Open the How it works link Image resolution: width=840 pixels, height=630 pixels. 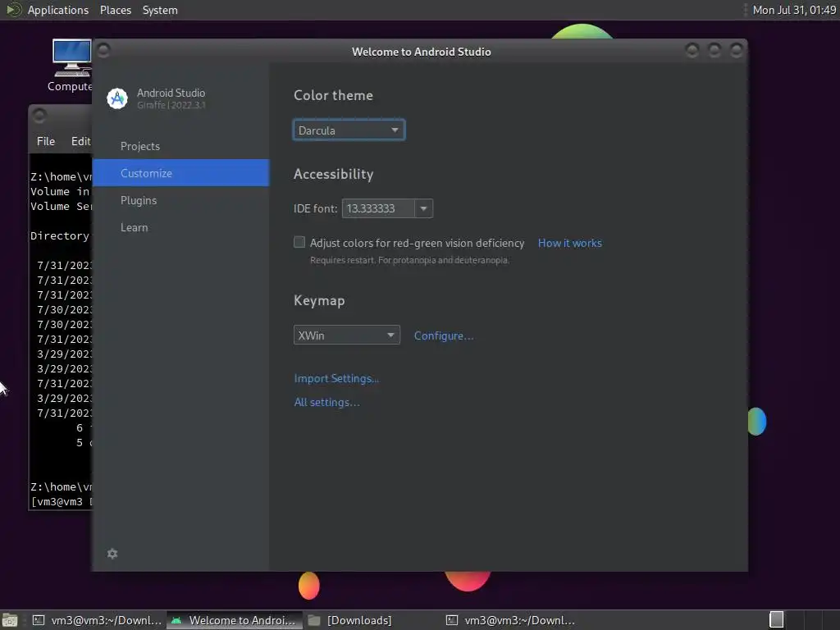569,243
